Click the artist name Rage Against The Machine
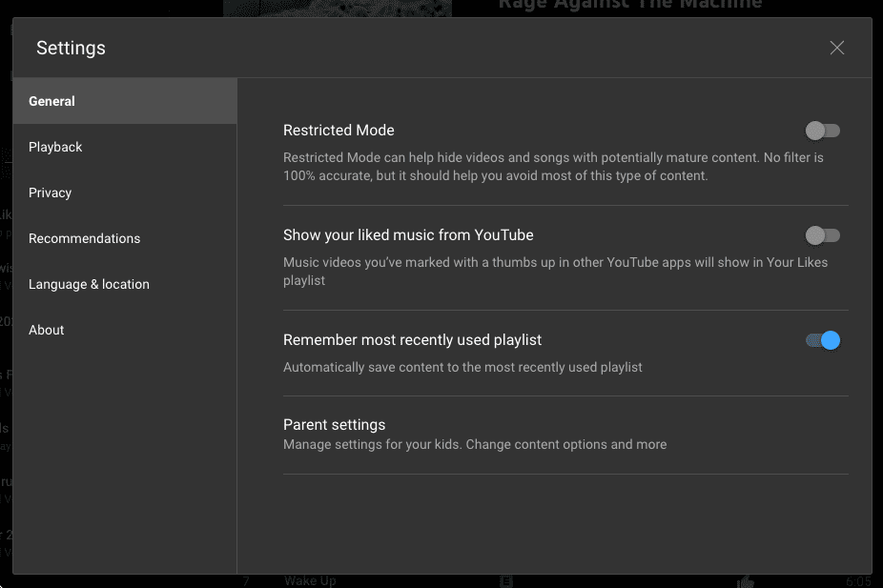 pyautogui.click(x=631, y=6)
